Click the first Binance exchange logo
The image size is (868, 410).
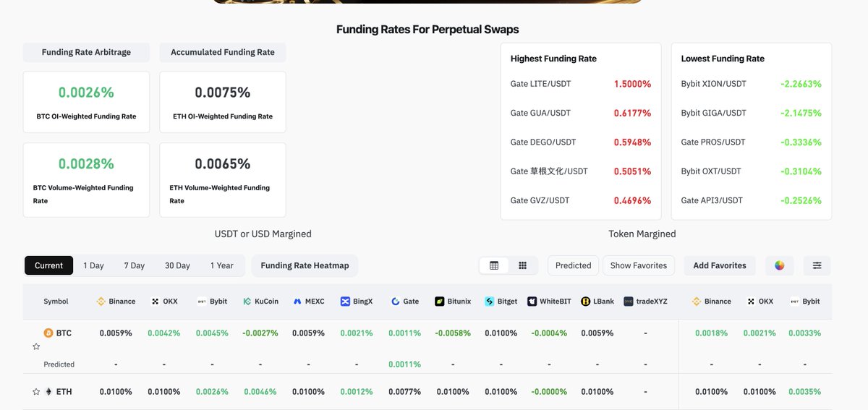pyautogui.click(x=101, y=302)
